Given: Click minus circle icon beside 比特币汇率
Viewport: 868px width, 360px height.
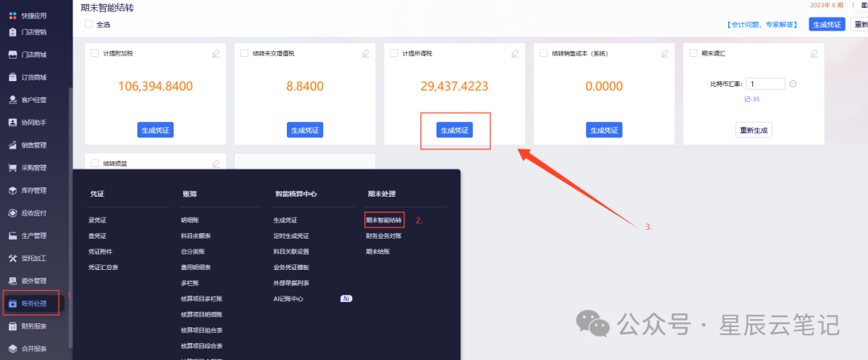Looking at the screenshot, I should pyautogui.click(x=792, y=84).
